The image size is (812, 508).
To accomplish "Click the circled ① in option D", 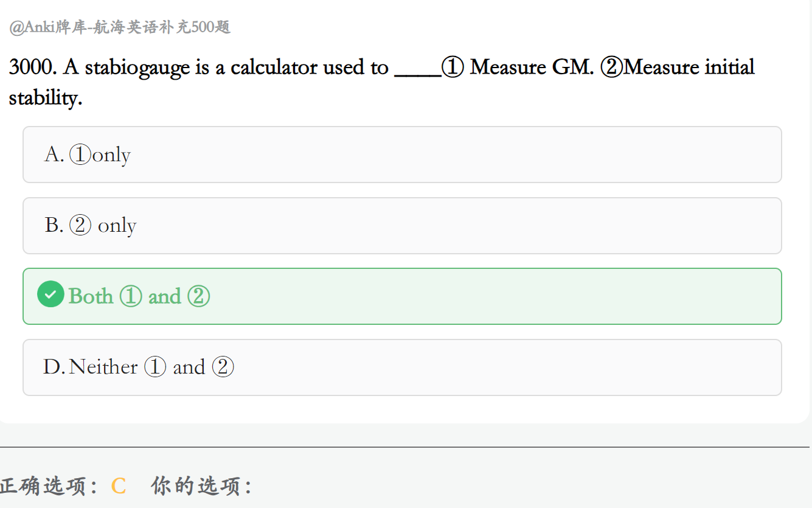I will (155, 367).
